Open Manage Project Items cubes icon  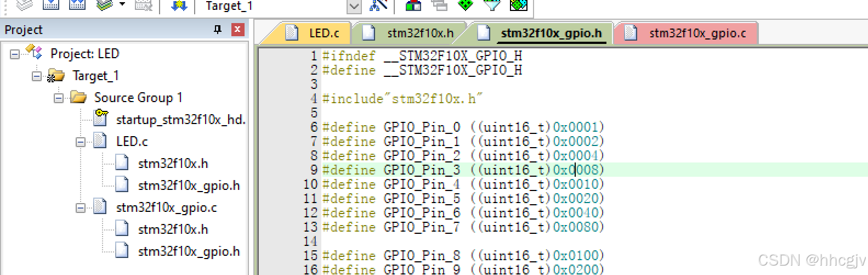(413, 5)
